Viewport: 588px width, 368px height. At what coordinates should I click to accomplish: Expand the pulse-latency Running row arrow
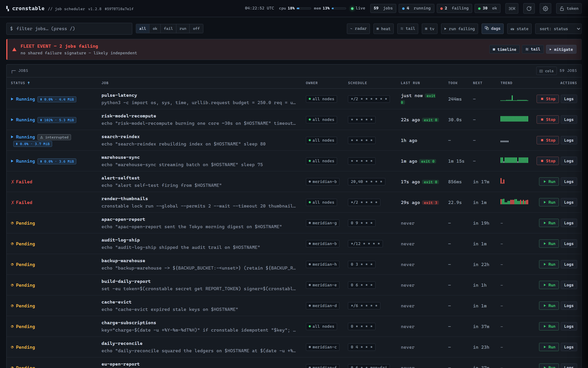(x=12, y=99)
